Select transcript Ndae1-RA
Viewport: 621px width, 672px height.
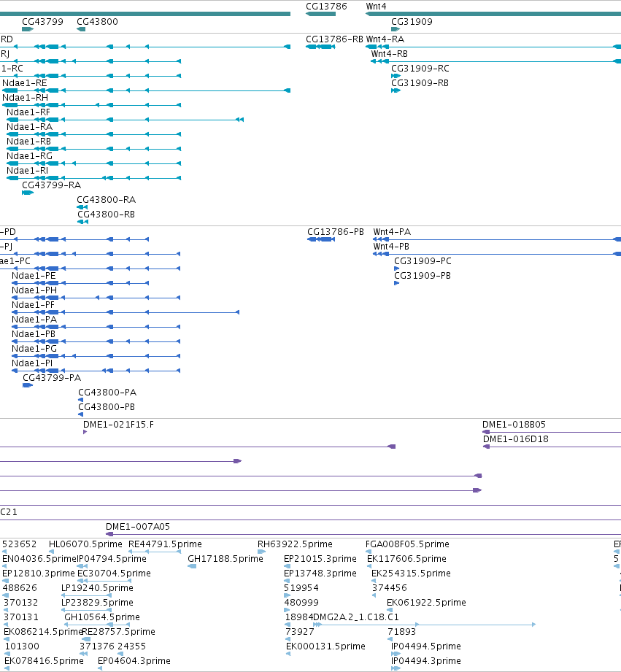pos(30,127)
